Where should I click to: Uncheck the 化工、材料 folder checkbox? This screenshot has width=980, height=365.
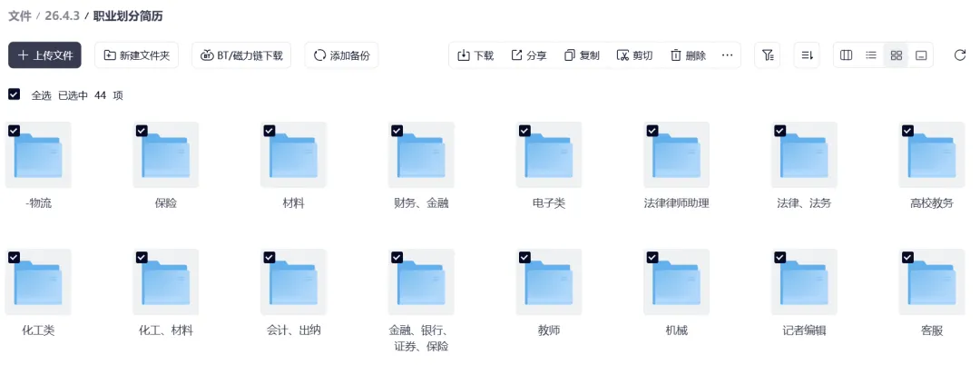tap(142, 258)
